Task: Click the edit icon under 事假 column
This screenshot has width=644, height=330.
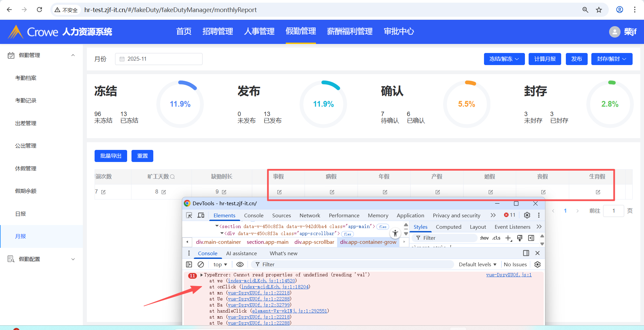Action: 279,192
